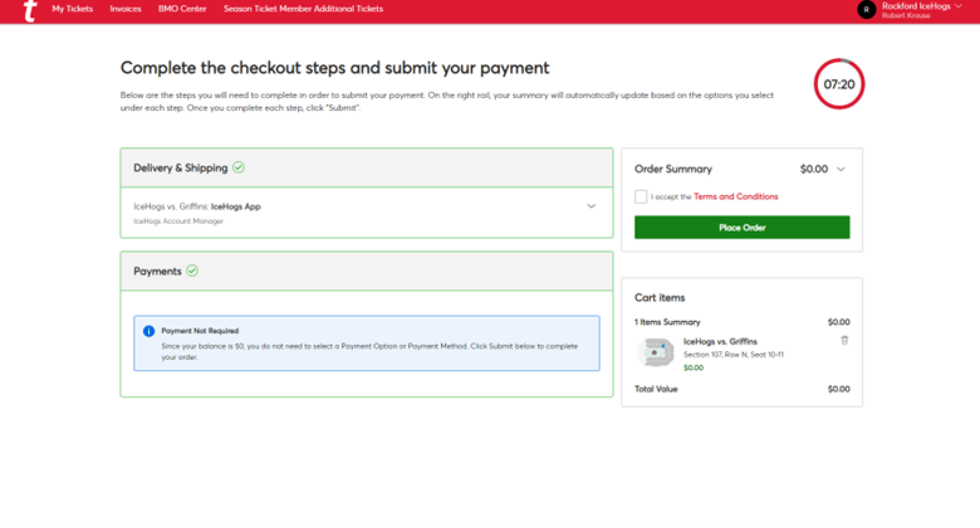Click the Delivery & Shipping green checkmark
This screenshot has width=980, height=528.
(x=238, y=168)
